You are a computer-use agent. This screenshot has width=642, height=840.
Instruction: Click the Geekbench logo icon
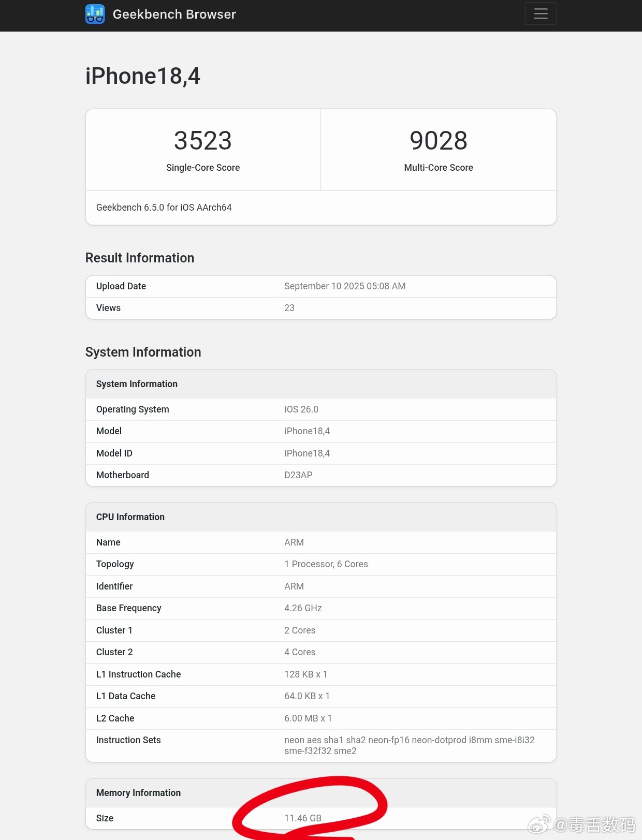click(95, 14)
